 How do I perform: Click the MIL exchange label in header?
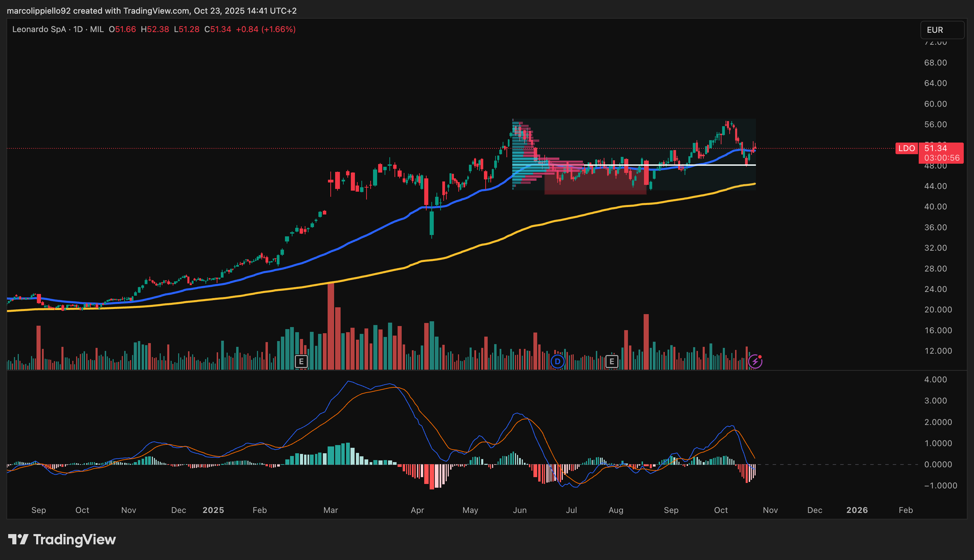click(97, 29)
